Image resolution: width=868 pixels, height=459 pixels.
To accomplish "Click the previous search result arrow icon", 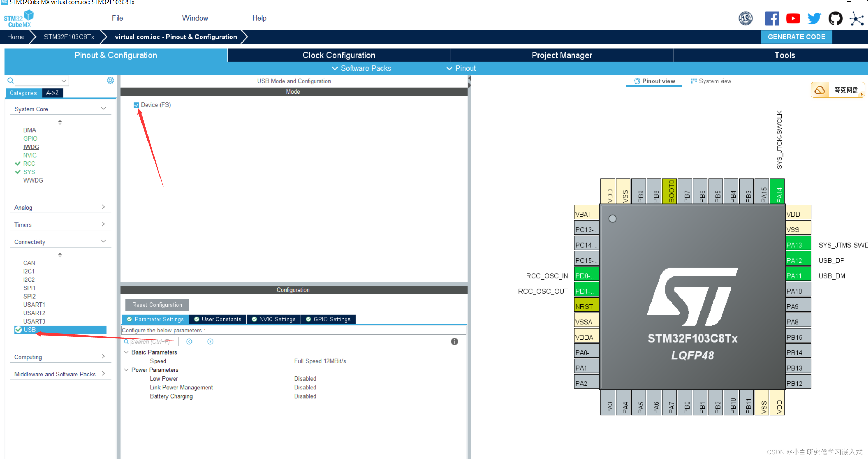I will pos(189,342).
